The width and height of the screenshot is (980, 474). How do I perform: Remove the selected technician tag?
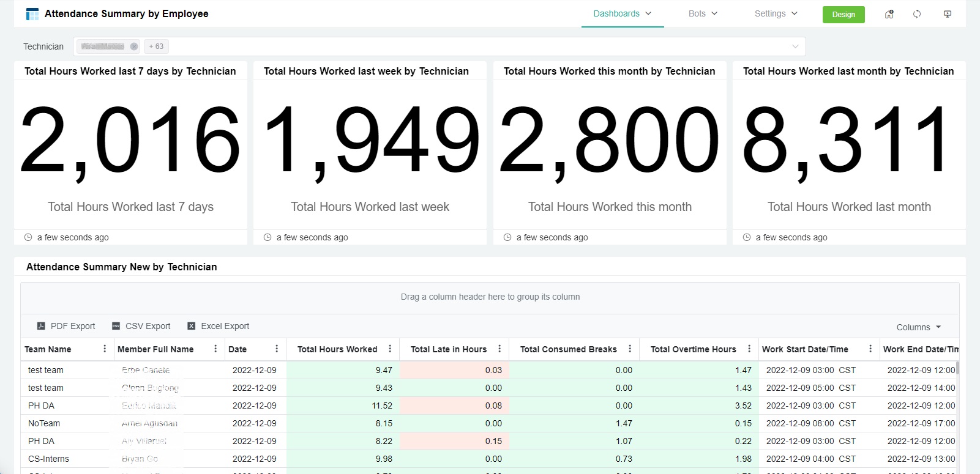coord(134,46)
